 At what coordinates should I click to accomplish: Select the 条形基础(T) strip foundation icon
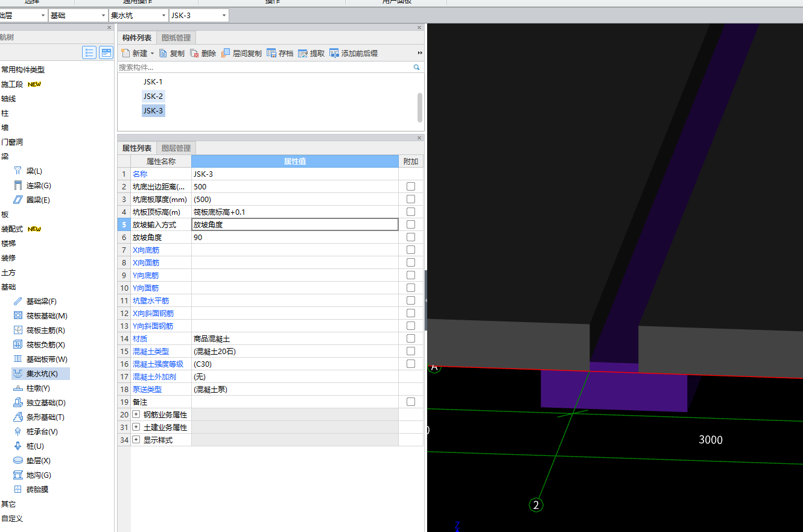pyautogui.click(x=17, y=417)
